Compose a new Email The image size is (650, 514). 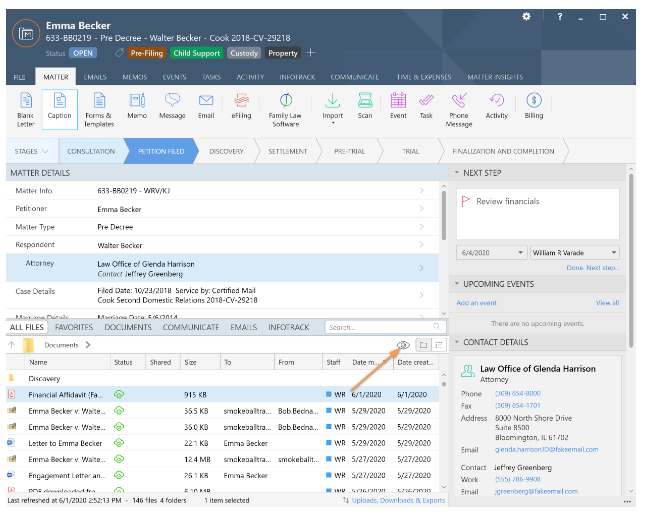click(206, 106)
